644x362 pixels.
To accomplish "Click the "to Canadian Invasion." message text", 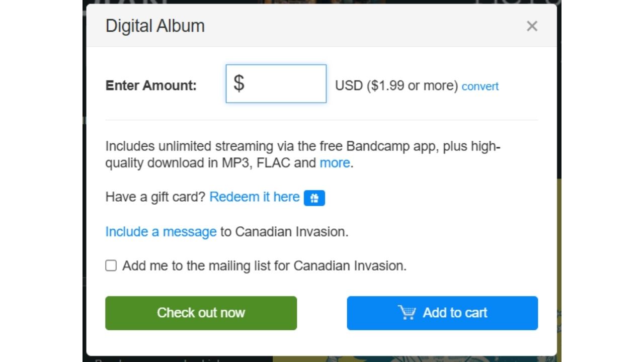I will [284, 232].
